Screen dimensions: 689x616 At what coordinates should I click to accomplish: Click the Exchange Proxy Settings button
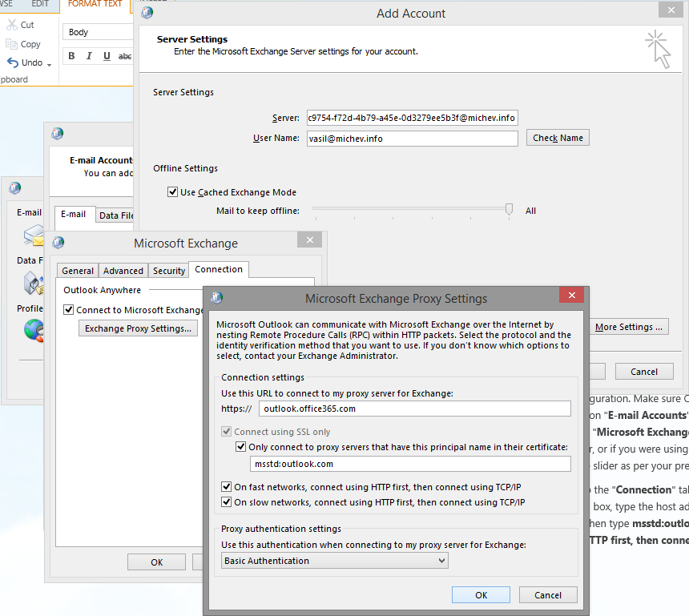click(138, 328)
